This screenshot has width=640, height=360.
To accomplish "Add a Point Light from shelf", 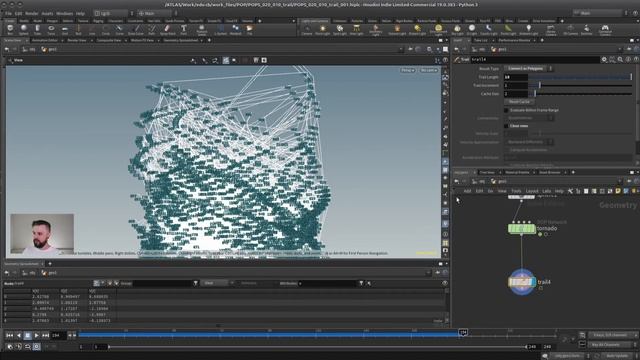I will click(322, 29).
